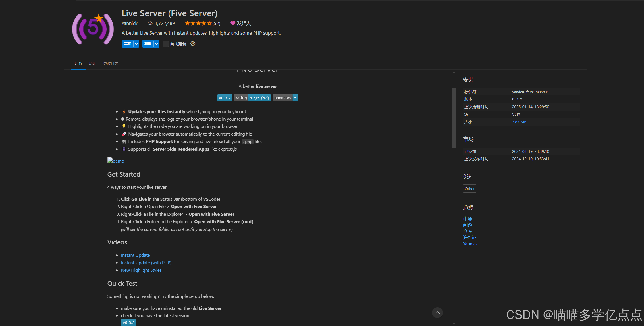Screen dimensions: 644x326
Task: Click the Five Server extension logo icon
Action: point(93,29)
